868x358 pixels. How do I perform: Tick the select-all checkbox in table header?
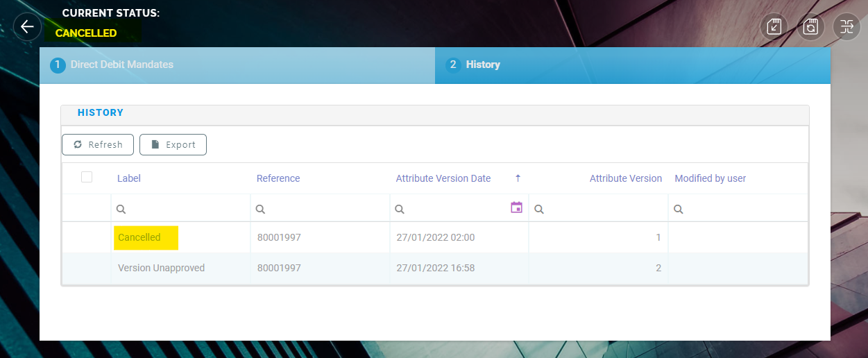point(87,178)
